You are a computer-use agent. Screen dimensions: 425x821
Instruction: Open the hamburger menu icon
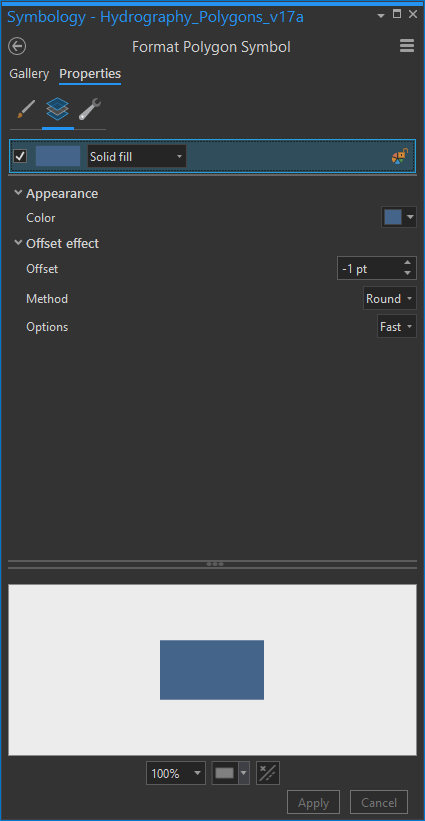click(x=407, y=46)
